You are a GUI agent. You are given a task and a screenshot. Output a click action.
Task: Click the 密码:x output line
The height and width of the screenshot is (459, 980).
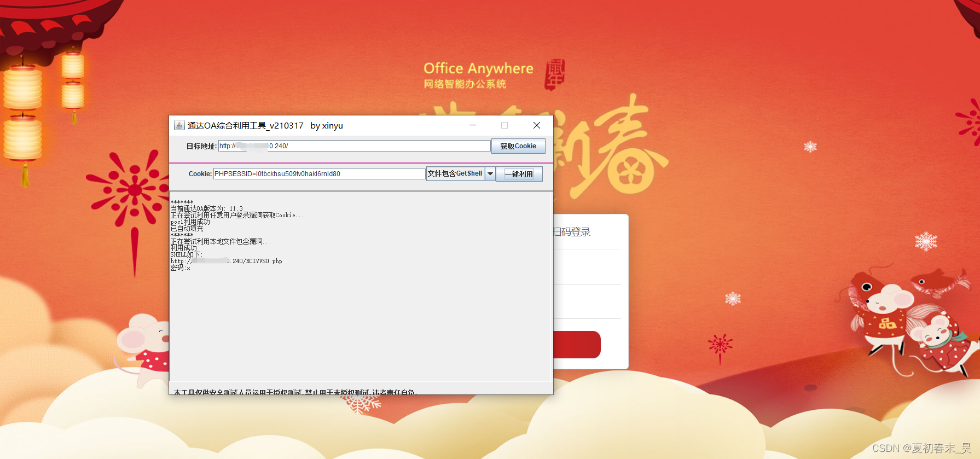(181, 268)
